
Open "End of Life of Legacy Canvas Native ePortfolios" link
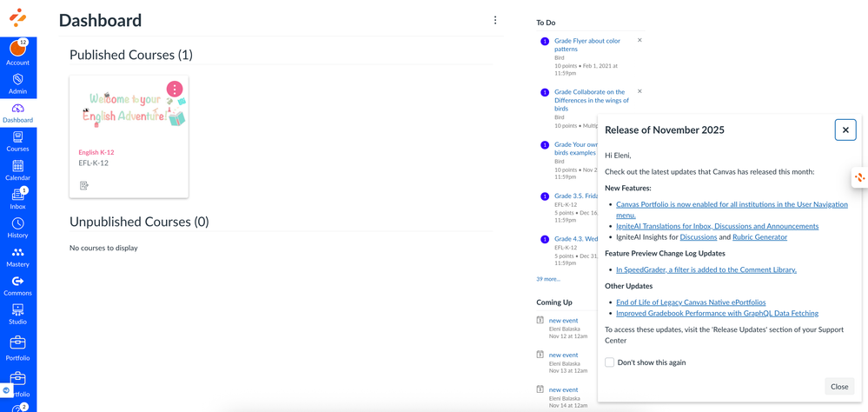pyautogui.click(x=691, y=302)
